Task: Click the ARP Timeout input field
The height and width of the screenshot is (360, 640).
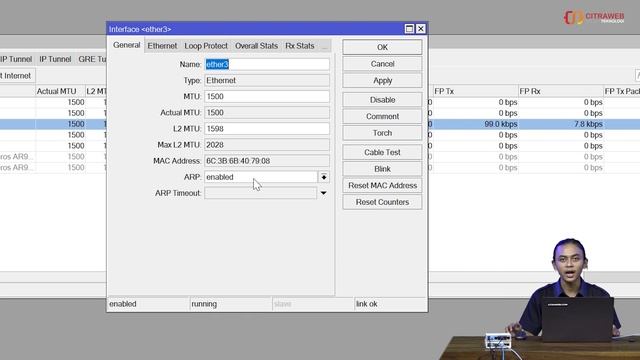Action: [260, 193]
